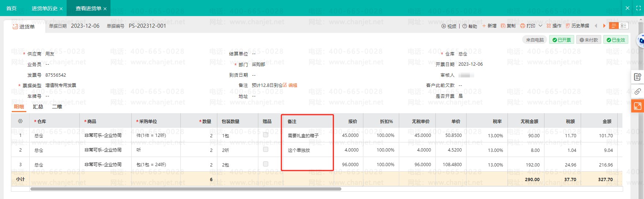Viewport: 644px width, 199px height.
Task: Click the 编辑 link beside 备注
Action: tap(292, 85)
